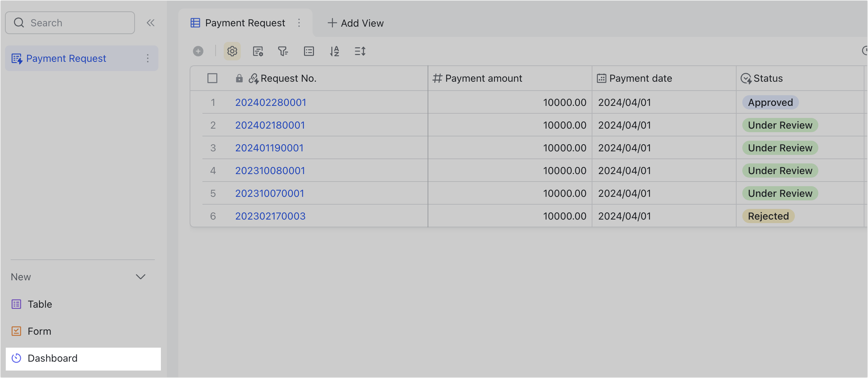Click the group list icon in toolbar

(309, 51)
